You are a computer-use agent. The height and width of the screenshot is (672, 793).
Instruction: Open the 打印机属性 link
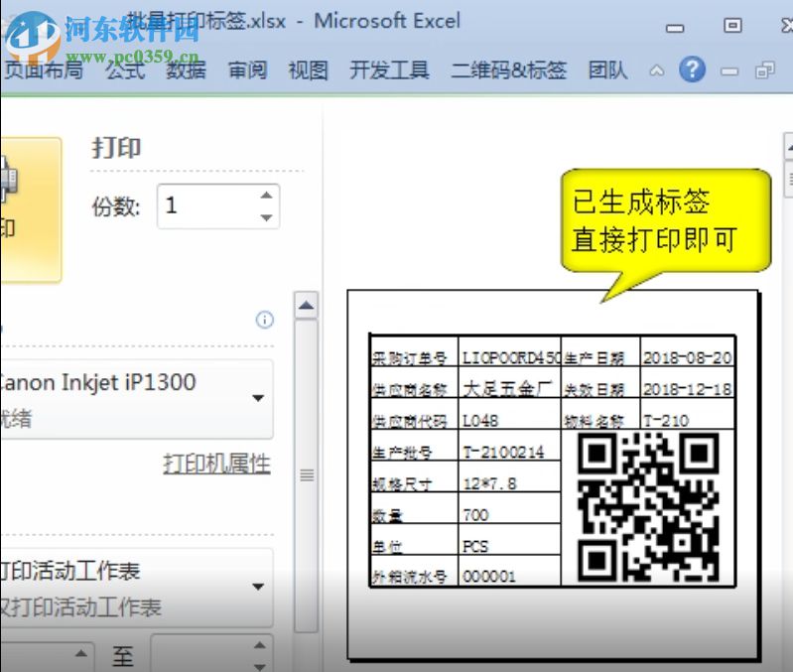[x=216, y=464]
